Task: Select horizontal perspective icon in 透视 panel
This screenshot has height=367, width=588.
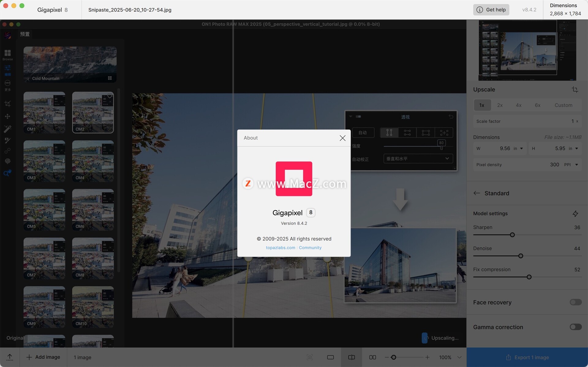Action: (x=407, y=133)
